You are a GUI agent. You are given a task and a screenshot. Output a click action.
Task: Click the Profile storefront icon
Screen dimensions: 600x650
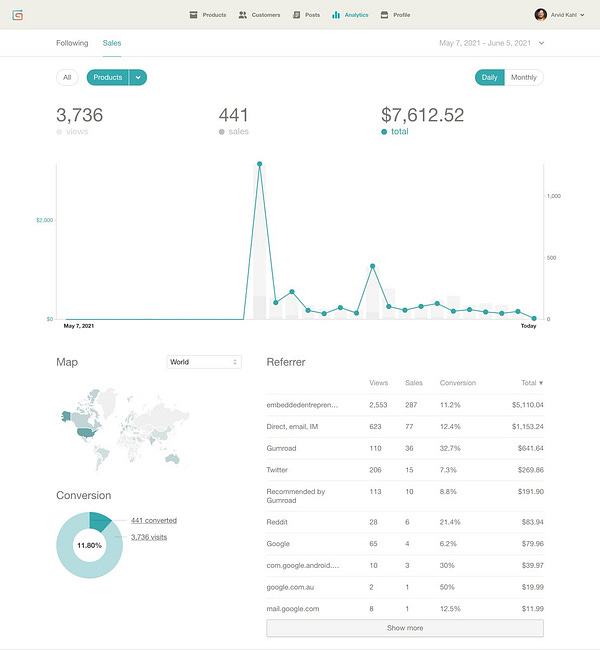tap(384, 15)
